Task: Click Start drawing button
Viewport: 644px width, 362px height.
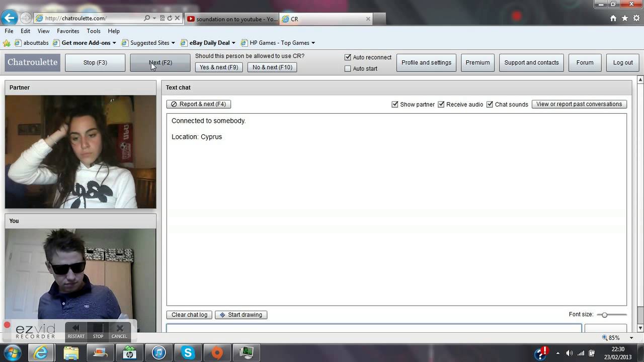Action: point(241,315)
